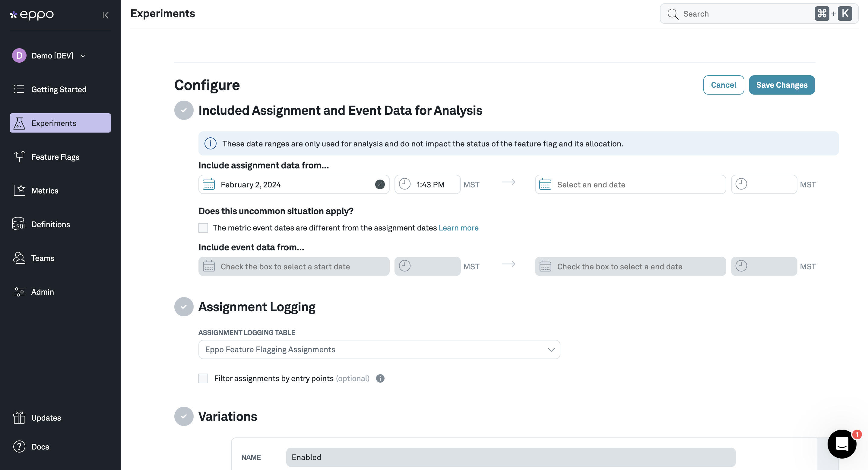Enable the metric event dates checkbox
Image resolution: width=868 pixels, height=470 pixels.
[203, 227]
